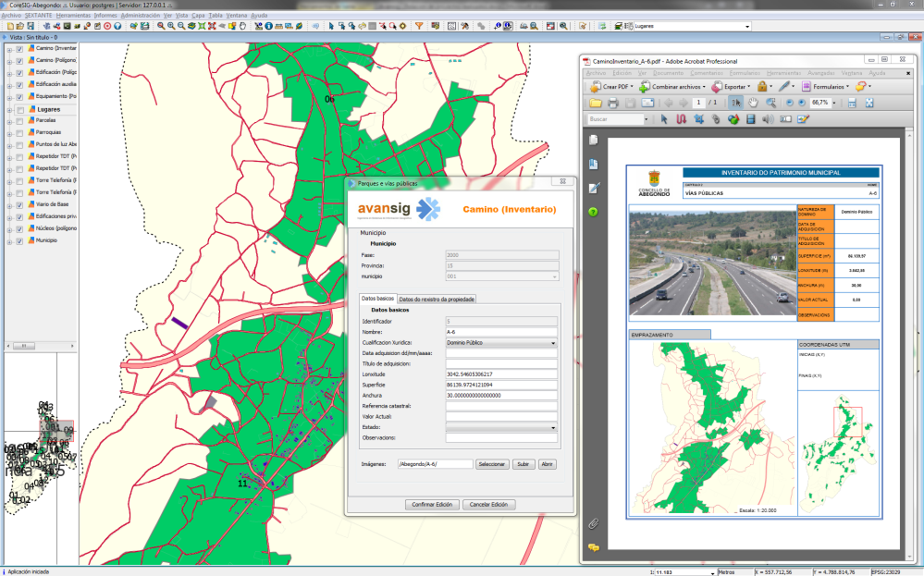Image resolution: width=924 pixels, height=576 pixels.
Task: Activate the pan hand tool in CoreSIG
Action: 242,26
